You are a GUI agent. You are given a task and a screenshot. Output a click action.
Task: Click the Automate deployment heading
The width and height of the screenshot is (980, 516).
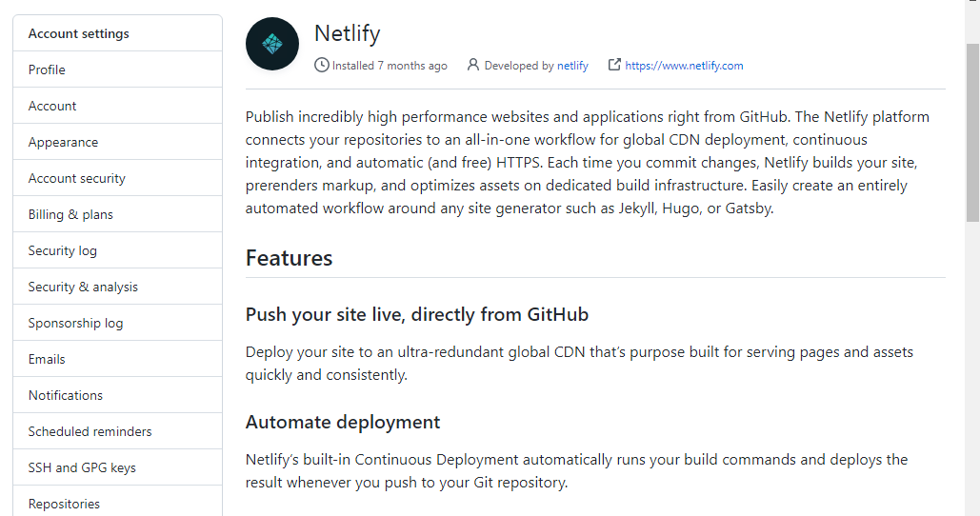[x=343, y=423]
